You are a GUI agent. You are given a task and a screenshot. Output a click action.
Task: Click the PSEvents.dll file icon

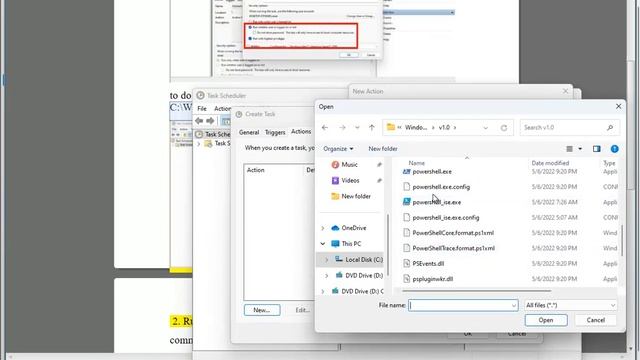(x=407, y=264)
